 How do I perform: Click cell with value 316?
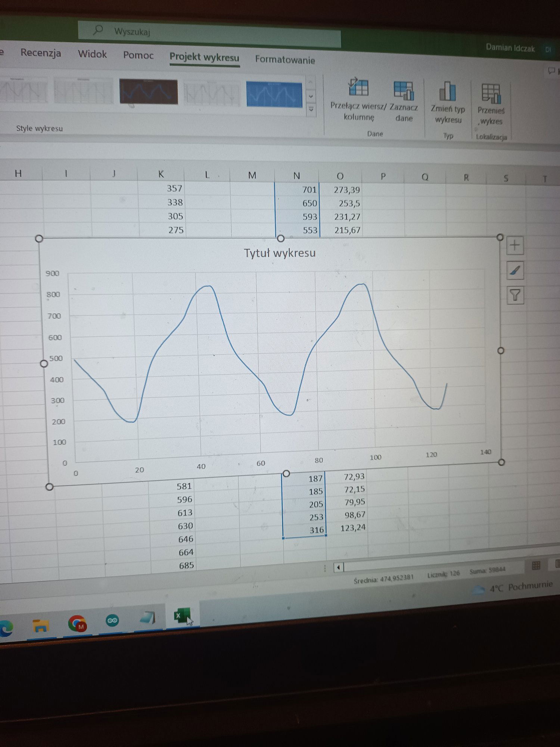pyautogui.click(x=305, y=530)
